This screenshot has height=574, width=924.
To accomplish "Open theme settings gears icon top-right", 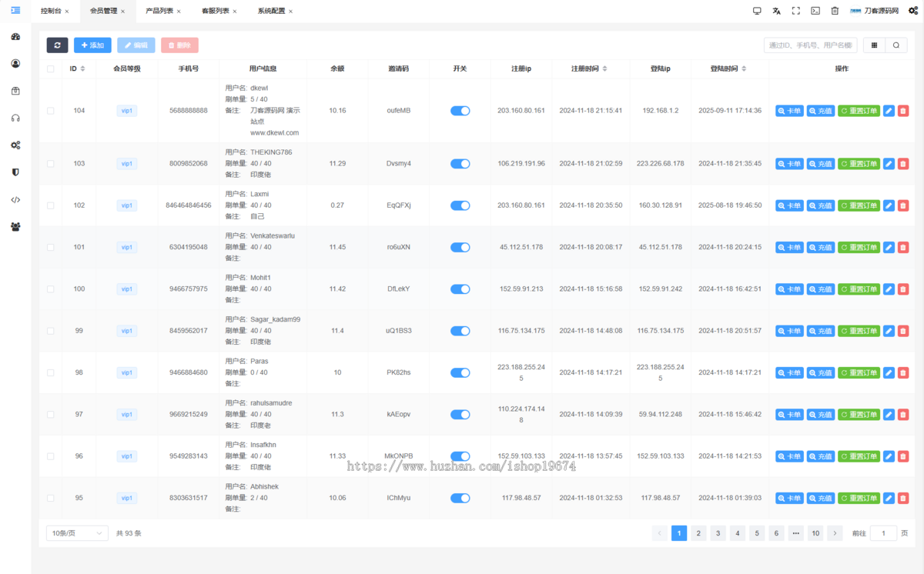I will tap(913, 11).
